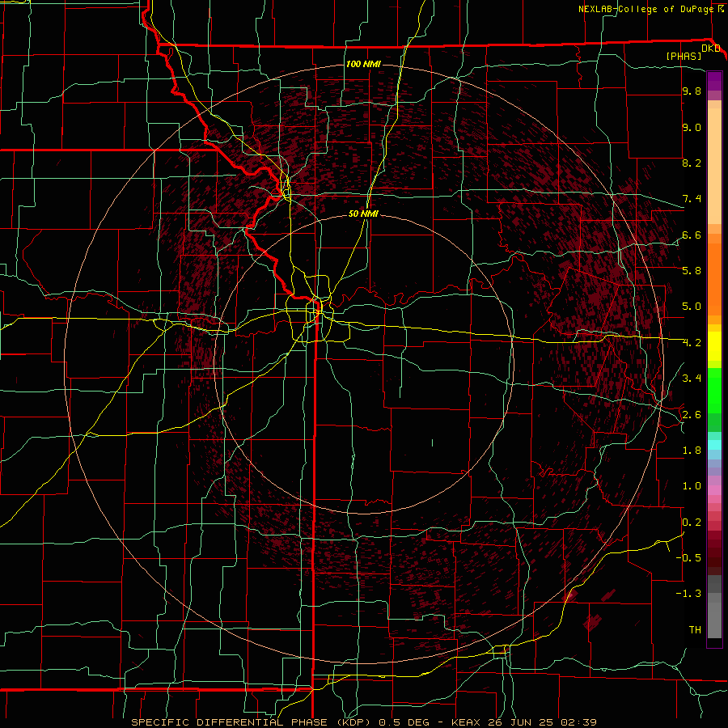Click the "100 NMI" range ring label
This screenshot has width=728, height=728.
363,64
